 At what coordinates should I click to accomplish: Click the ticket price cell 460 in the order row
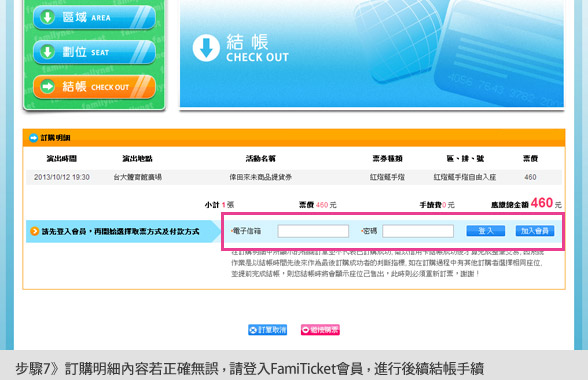pos(530,177)
